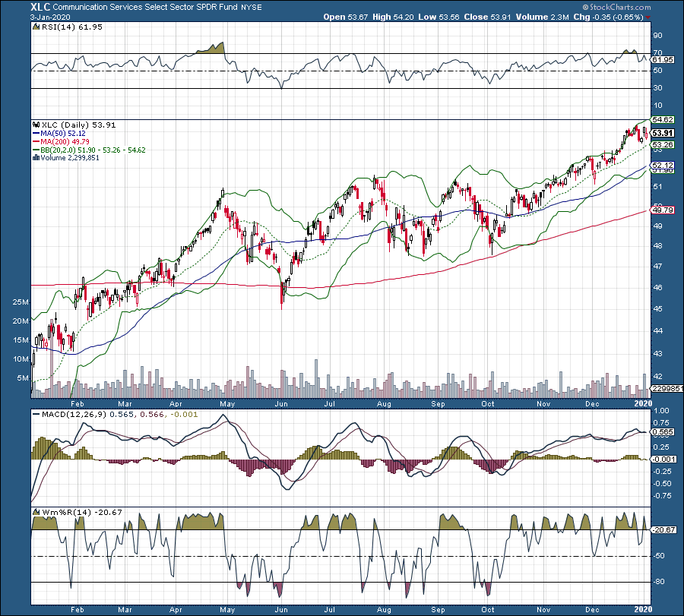Click the Close 53.91 header value
This screenshot has width=684, height=616.
(487, 17)
